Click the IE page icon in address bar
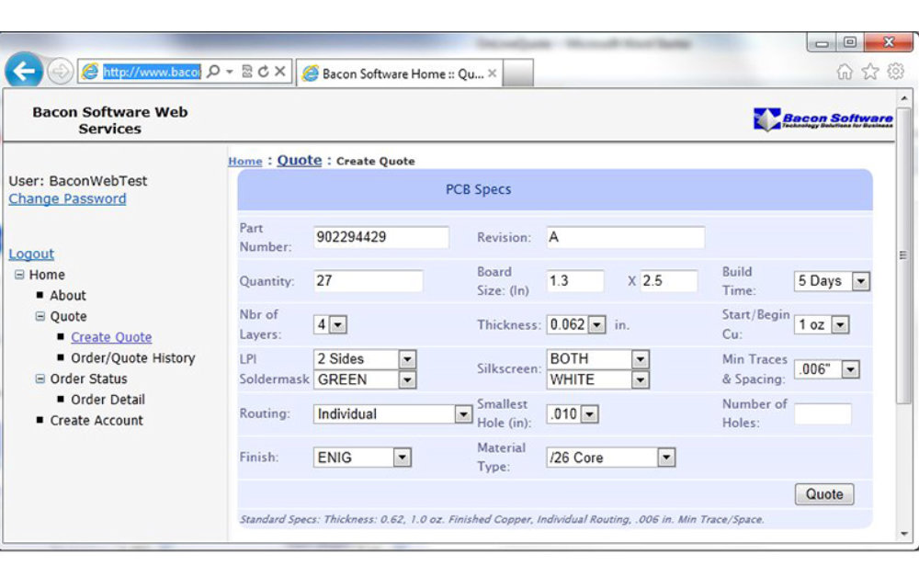This screenshot has height=588, width=919. point(90,72)
